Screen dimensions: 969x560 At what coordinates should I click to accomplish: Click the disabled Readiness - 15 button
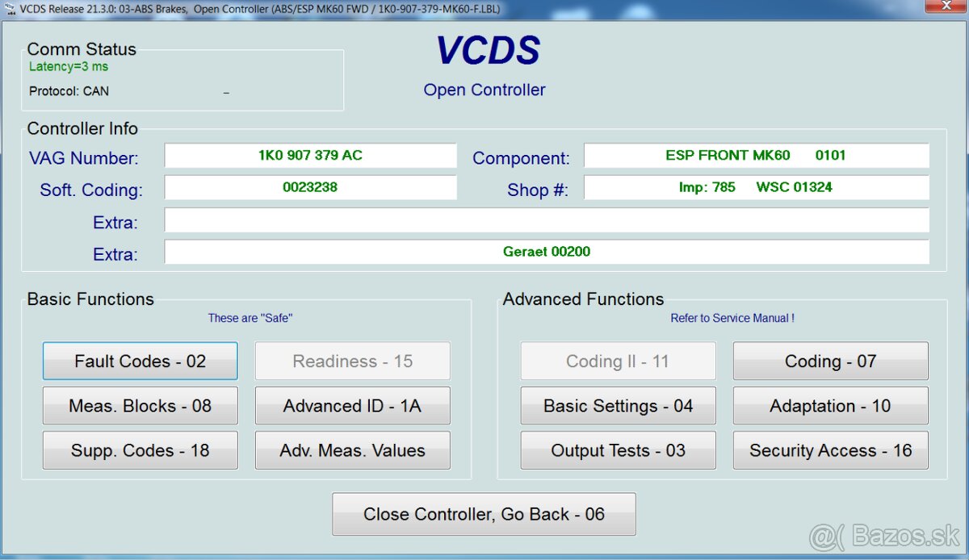point(352,361)
